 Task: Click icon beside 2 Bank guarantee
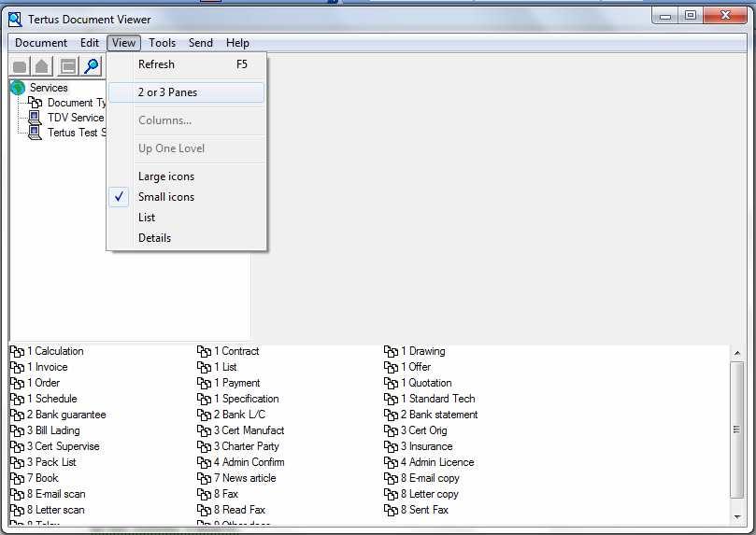pyautogui.click(x=17, y=415)
